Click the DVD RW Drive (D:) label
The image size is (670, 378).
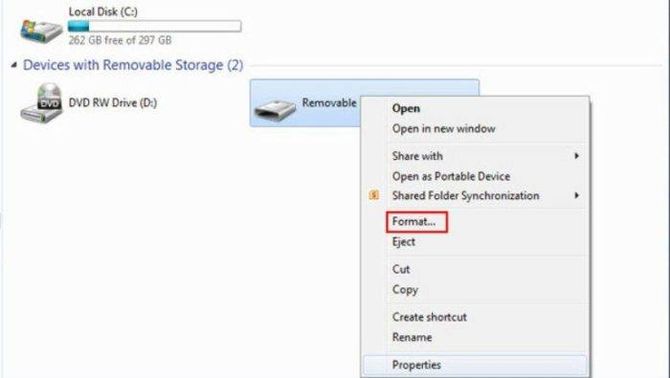[113, 103]
